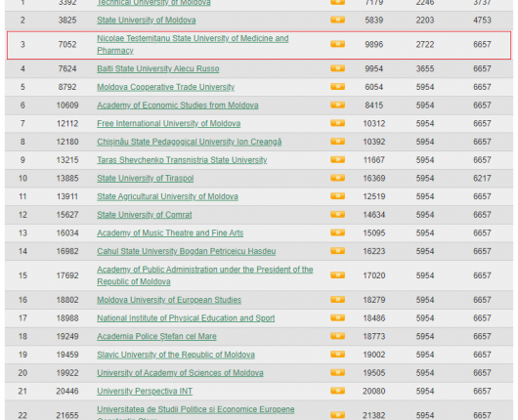Open Academy of Music Theatre and Fine Arts link
Viewport: 518px width, 420px height.
(170, 233)
